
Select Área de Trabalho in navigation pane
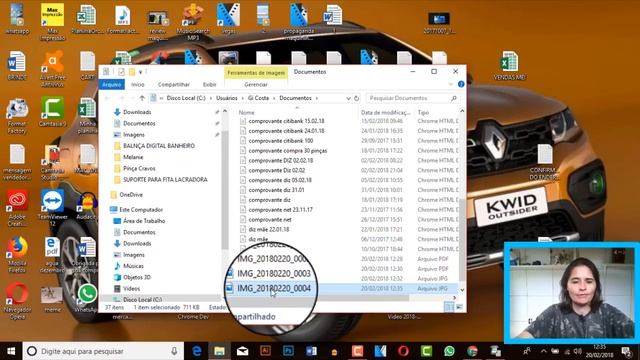pos(144,221)
